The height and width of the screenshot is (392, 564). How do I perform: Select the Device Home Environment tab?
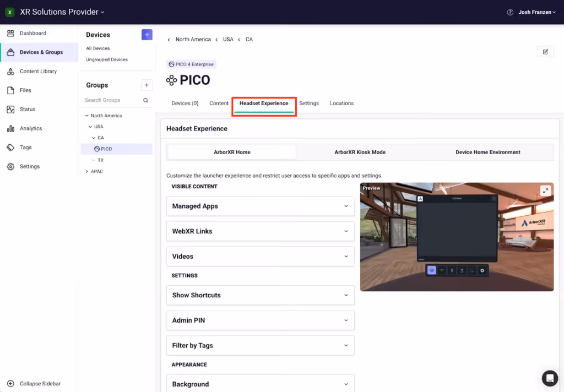[x=488, y=152]
